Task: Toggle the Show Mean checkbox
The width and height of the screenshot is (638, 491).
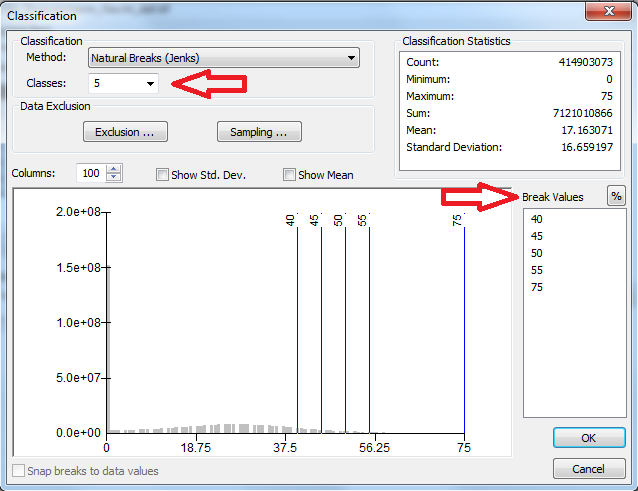Action: [x=290, y=175]
